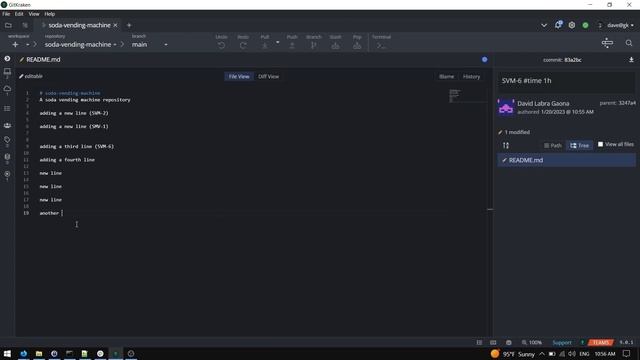
Task: Show Blame for README.md
Action: coord(447,76)
